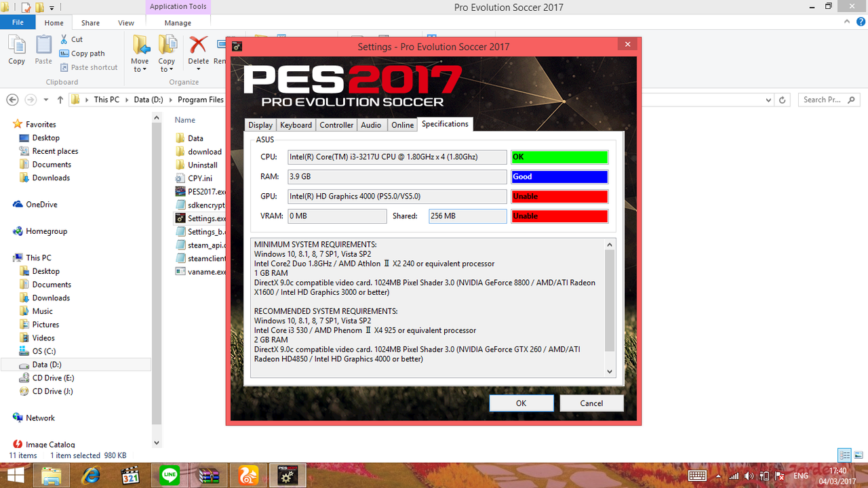The width and height of the screenshot is (868, 488).
Task: Open the Online tab in PES Settings
Action: [x=402, y=125]
